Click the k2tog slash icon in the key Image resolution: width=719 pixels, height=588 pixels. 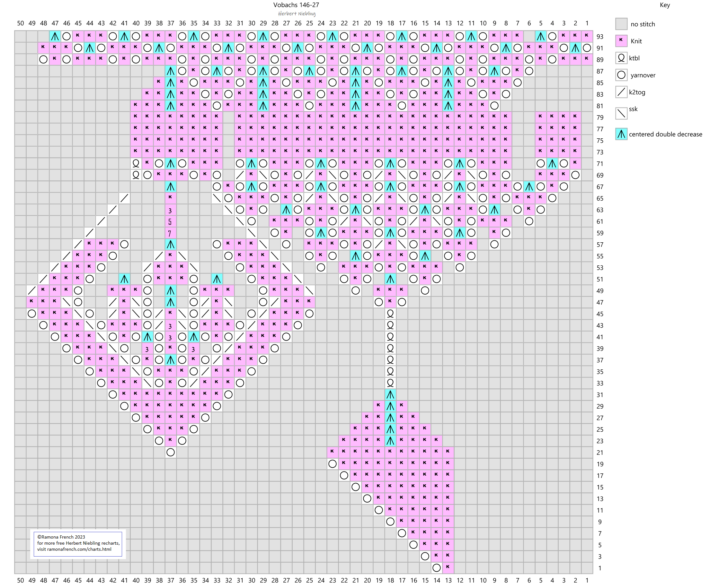(x=621, y=92)
